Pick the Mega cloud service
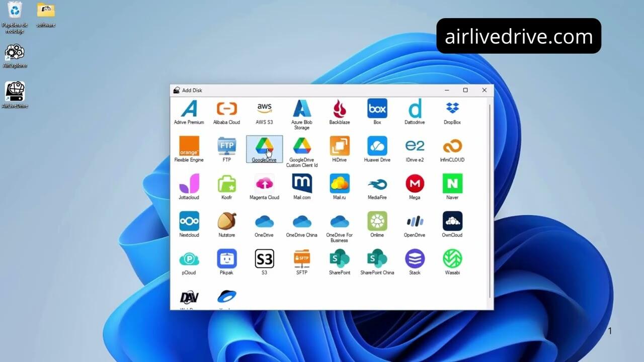This screenshot has height=362, width=644. click(415, 184)
